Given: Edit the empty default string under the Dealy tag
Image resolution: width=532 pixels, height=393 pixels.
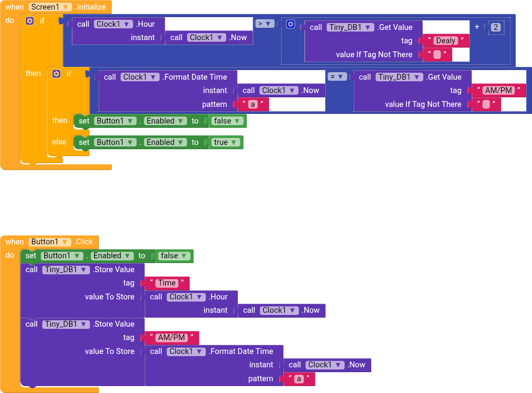Looking at the screenshot, I should point(437,55).
